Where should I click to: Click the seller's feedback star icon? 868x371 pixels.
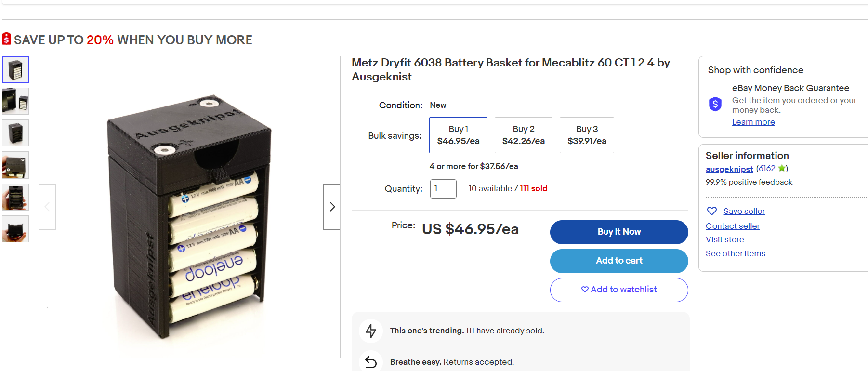coord(781,168)
